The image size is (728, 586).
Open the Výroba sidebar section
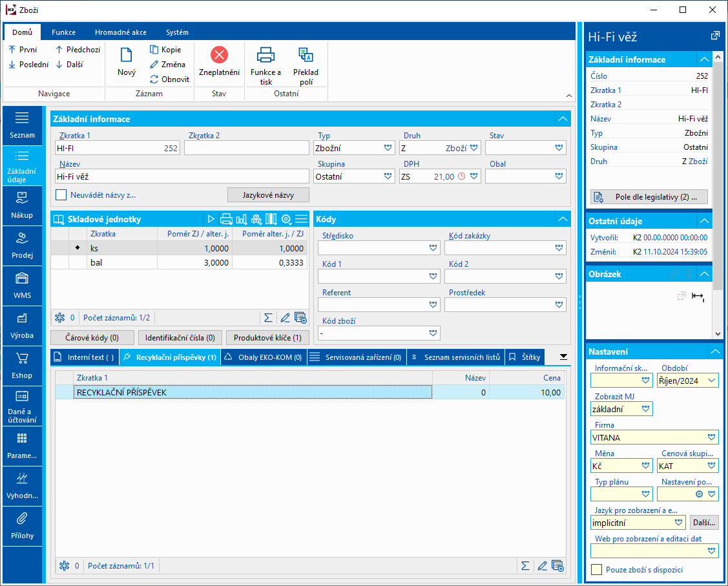tap(22, 325)
